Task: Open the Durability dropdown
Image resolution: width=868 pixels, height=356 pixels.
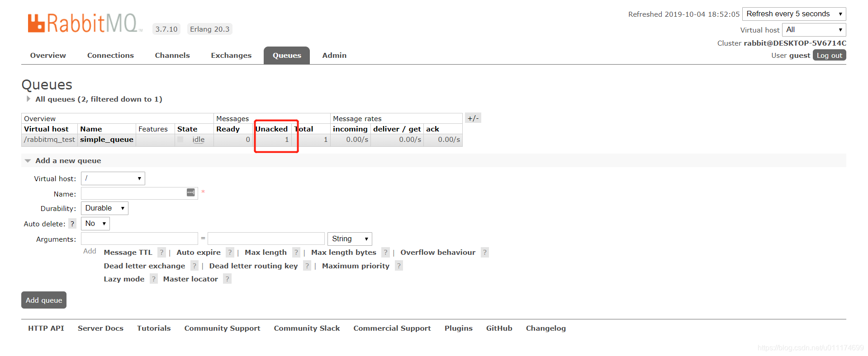Action: 104,208
